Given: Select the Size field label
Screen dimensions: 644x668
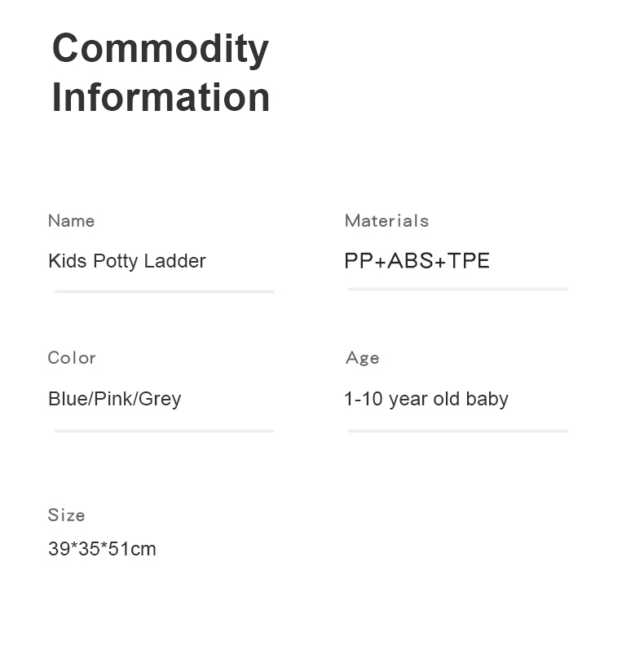Looking at the screenshot, I should [66, 515].
